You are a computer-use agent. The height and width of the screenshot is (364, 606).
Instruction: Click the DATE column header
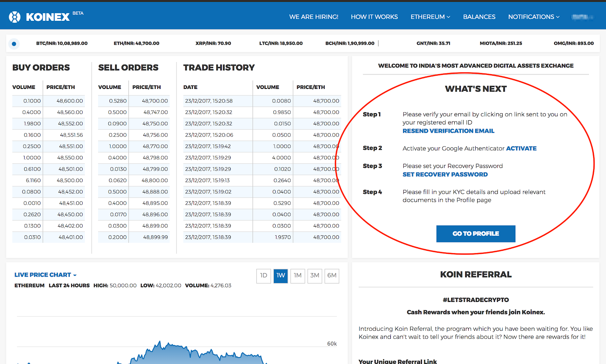[x=191, y=87]
